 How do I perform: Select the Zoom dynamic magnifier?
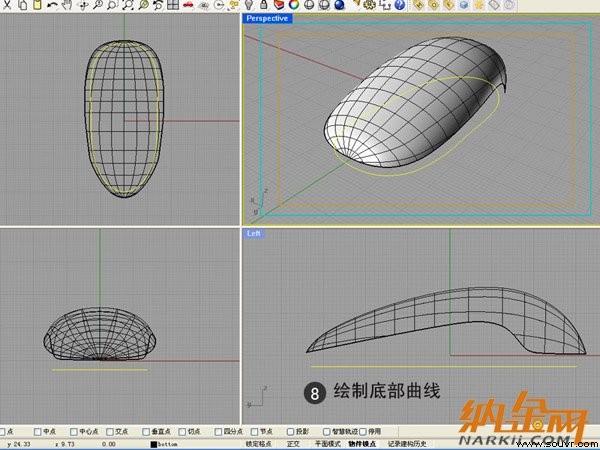[x=98, y=5]
